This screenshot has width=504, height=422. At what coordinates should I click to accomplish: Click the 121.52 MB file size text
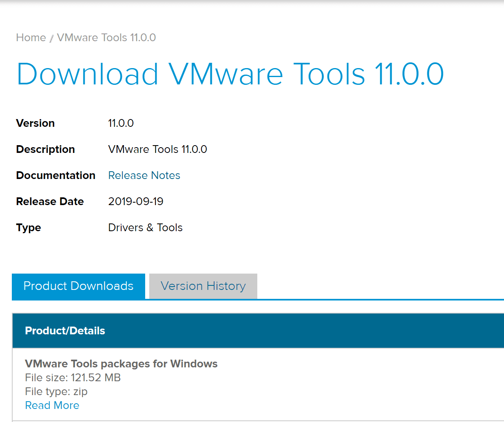(73, 378)
